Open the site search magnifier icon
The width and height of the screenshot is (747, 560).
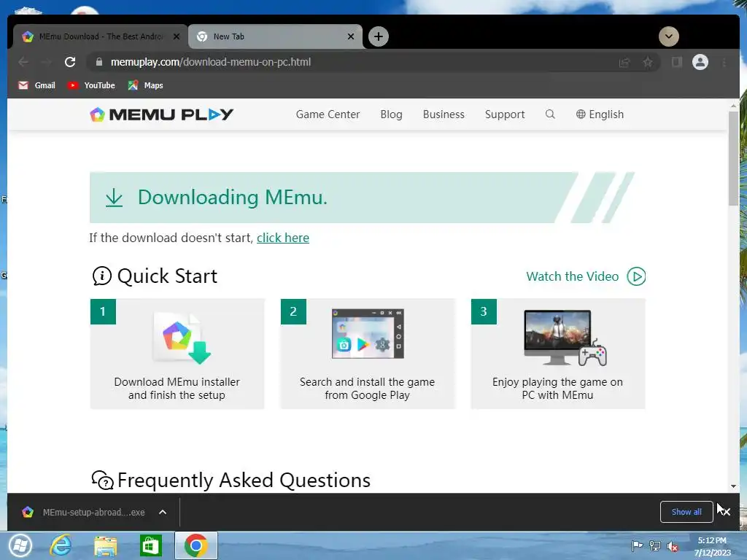550,114
